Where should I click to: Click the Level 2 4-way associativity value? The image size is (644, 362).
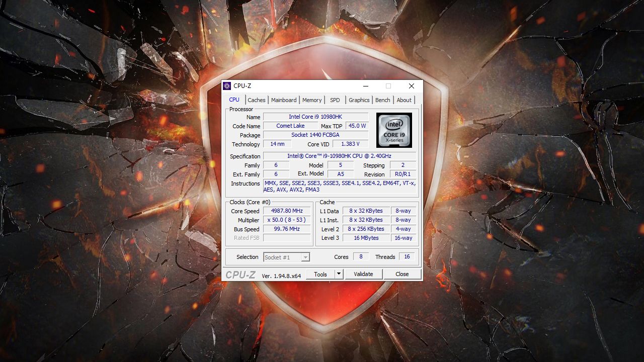(404, 229)
